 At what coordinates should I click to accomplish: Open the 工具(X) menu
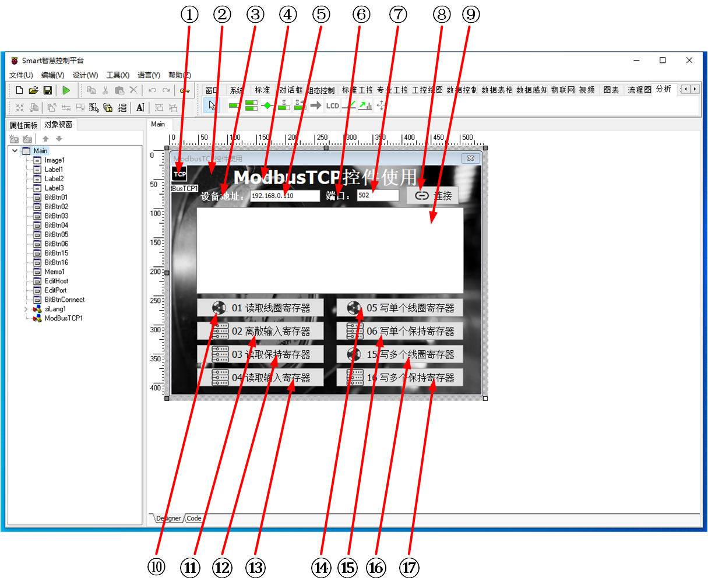pos(118,75)
